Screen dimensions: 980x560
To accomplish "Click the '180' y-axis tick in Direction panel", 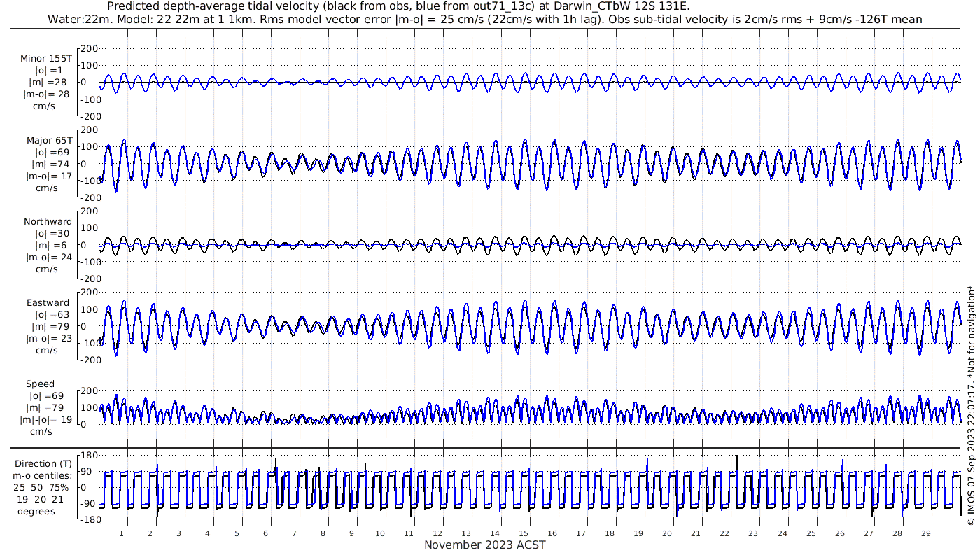I will point(87,455).
